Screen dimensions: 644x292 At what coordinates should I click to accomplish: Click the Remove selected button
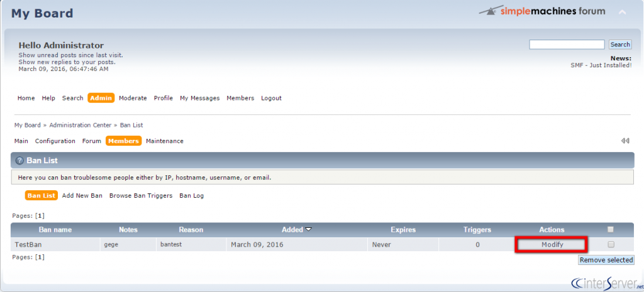(x=606, y=259)
